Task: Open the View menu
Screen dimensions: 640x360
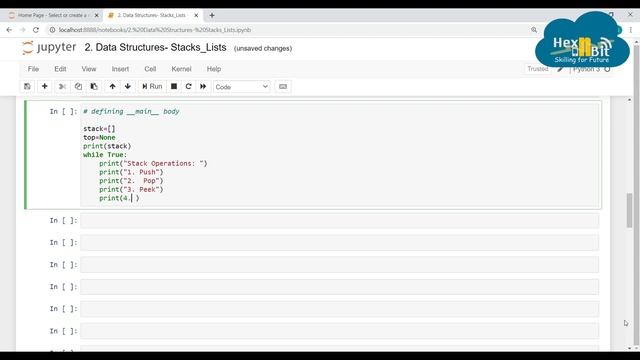Action: 89,69
